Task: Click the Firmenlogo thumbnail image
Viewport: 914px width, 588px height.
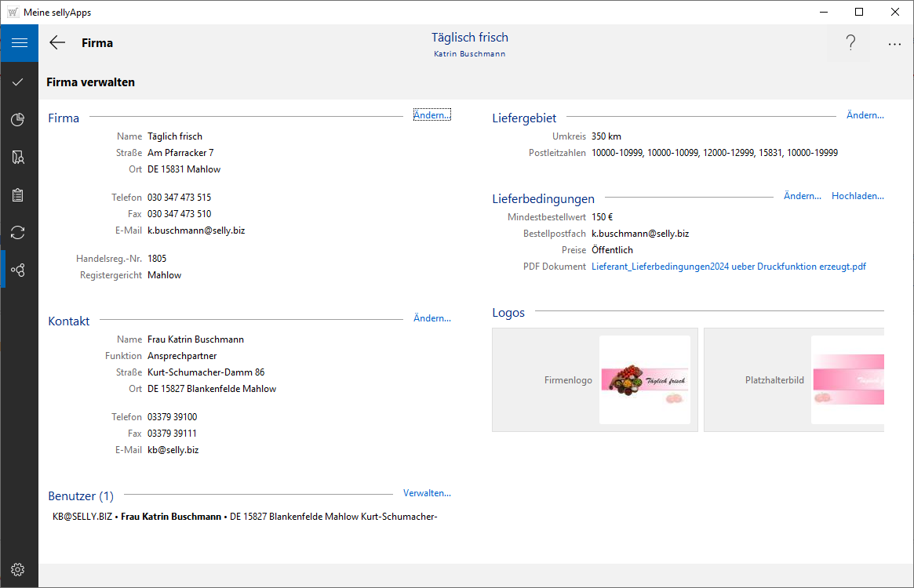Action: (x=644, y=380)
